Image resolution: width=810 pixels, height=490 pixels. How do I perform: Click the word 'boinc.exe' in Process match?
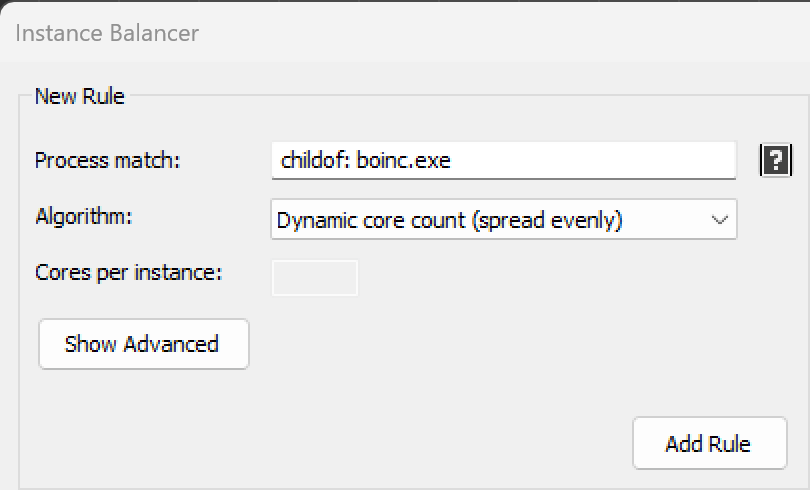[x=403, y=161]
